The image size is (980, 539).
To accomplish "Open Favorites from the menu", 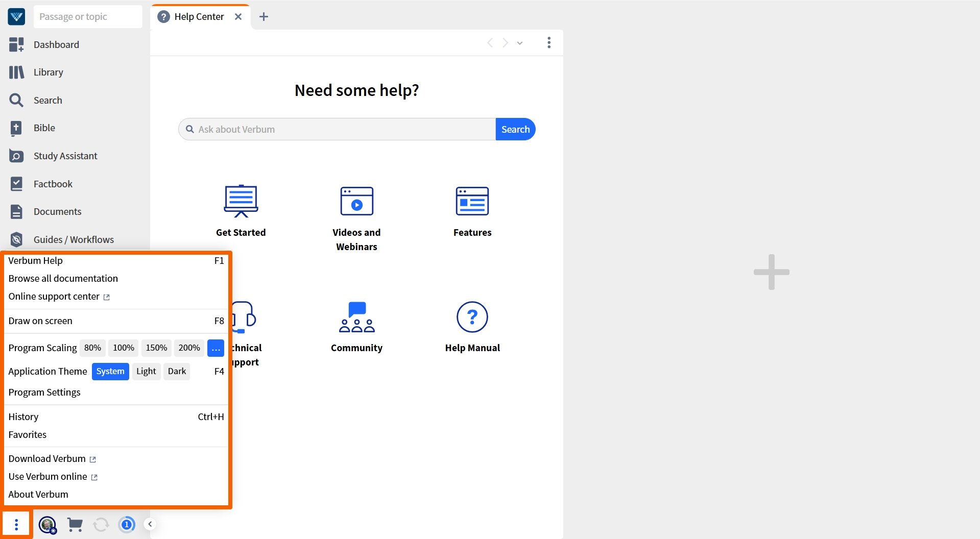I will 116,435.
